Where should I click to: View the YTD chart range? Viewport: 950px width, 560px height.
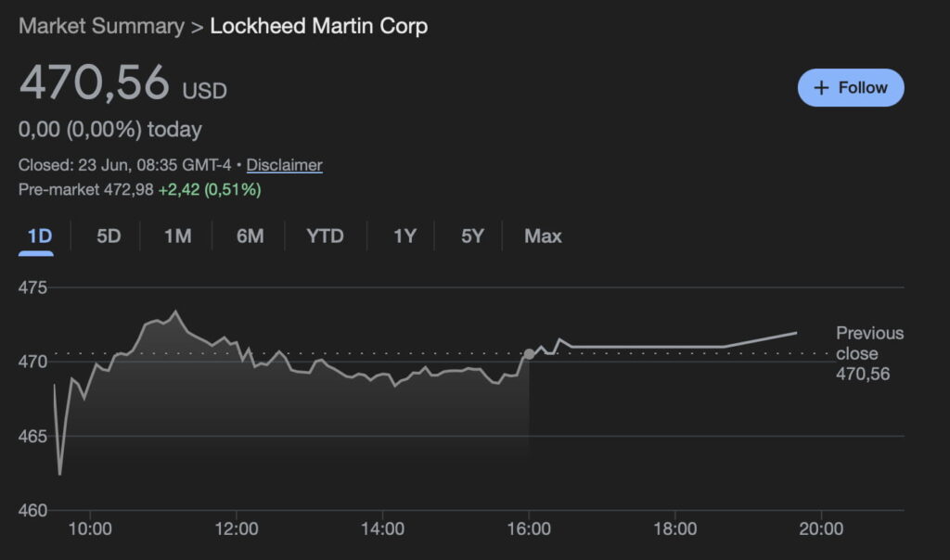point(325,236)
